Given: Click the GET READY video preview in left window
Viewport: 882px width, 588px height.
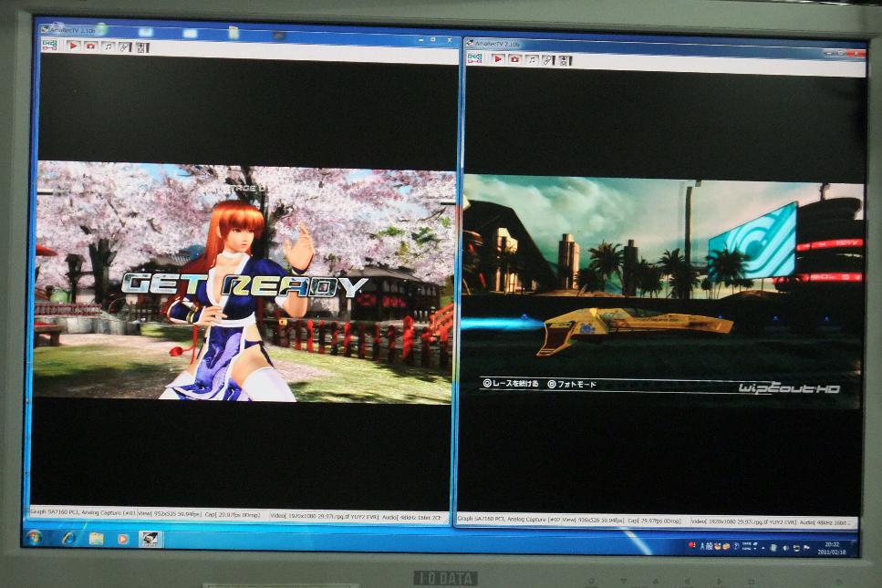Looking at the screenshot, I should tap(244, 283).
